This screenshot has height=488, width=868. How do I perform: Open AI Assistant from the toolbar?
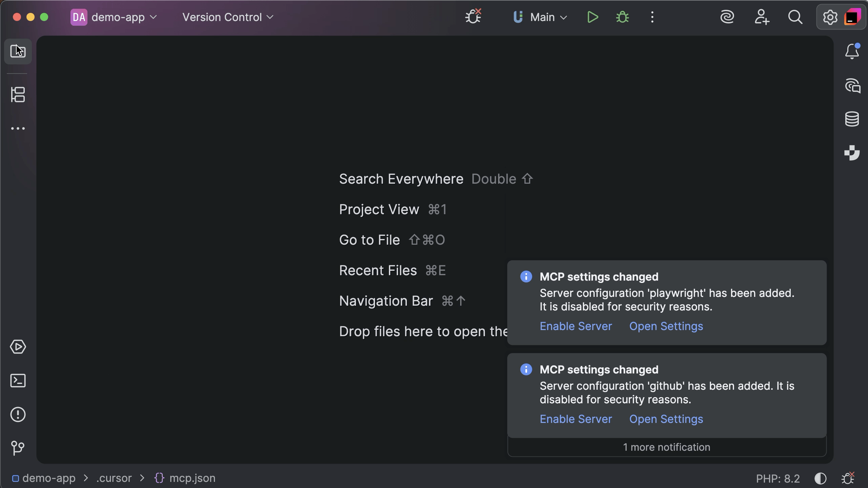pos(727,17)
